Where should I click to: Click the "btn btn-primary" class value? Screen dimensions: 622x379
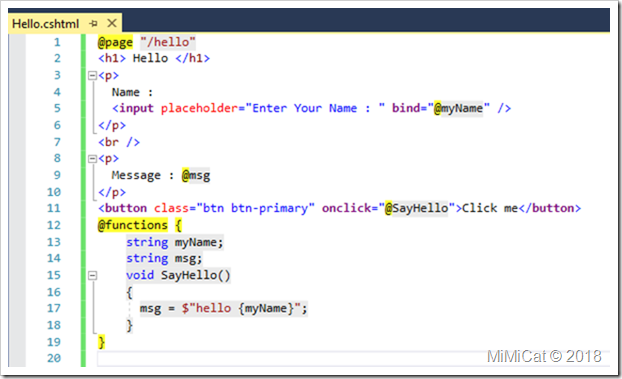click(255, 209)
